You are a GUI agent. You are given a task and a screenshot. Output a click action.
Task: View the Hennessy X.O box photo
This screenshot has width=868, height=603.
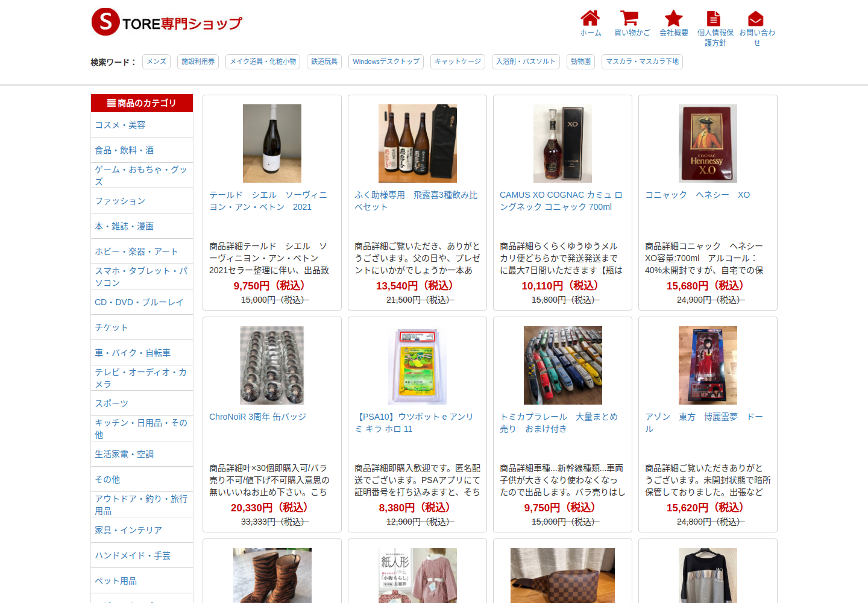tap(708, 144)
